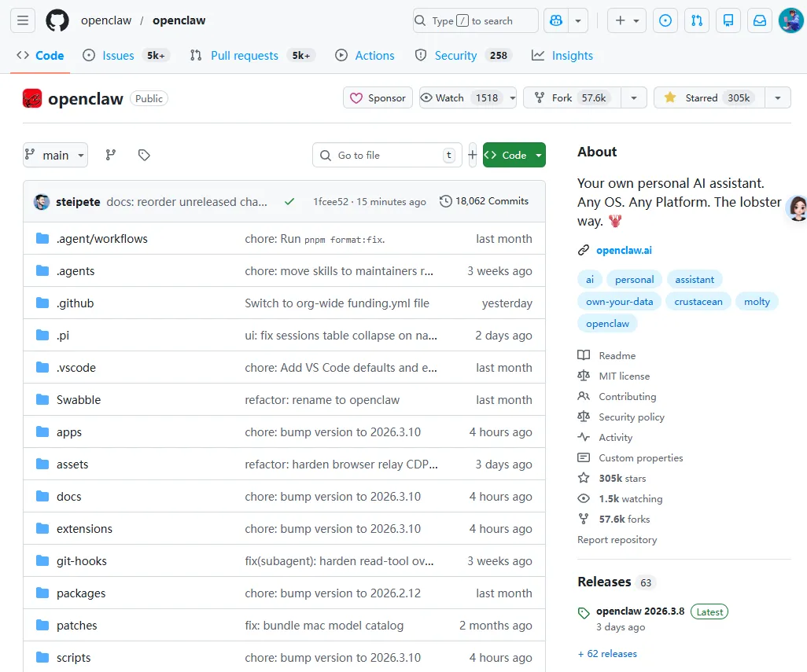
Task: Open the .agent/workflows folder
Action: (x=102, y=239)
